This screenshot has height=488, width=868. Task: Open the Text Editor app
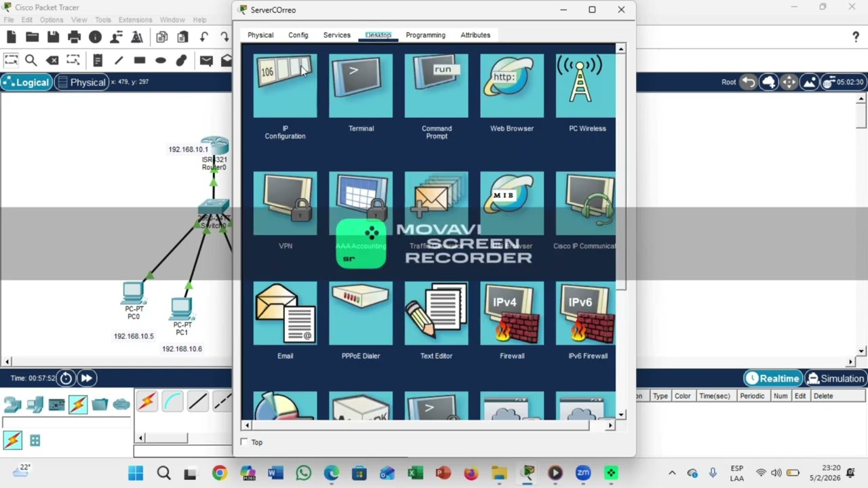(x=436, y=314)
